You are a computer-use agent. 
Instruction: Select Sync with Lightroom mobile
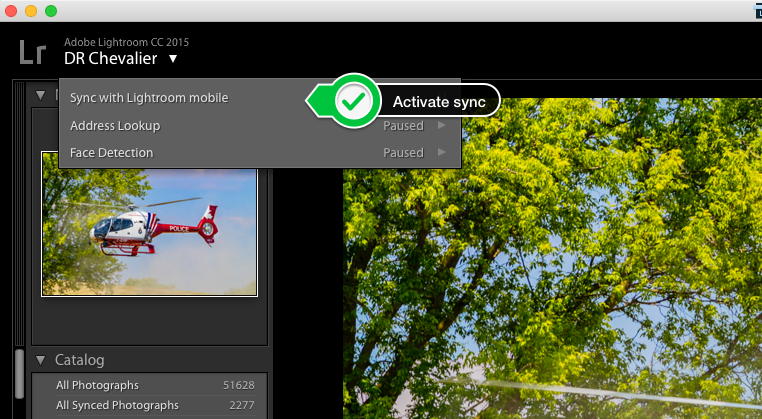click(149, 98)
